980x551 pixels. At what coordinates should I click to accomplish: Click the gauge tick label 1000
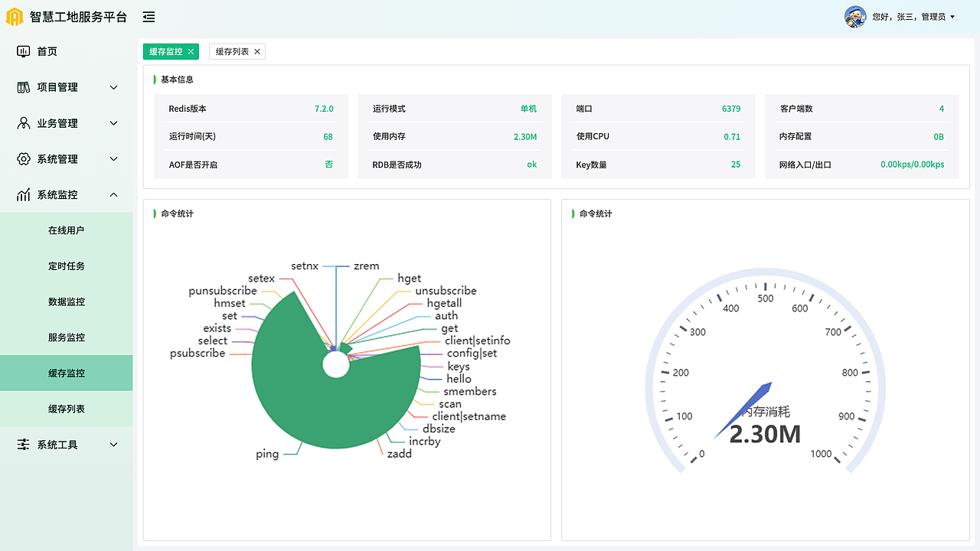[821, 454]
